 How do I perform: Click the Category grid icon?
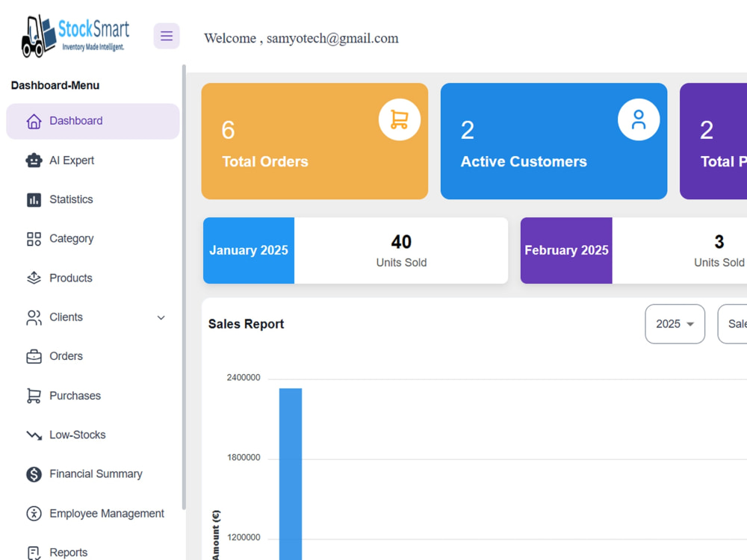point(34,239)
